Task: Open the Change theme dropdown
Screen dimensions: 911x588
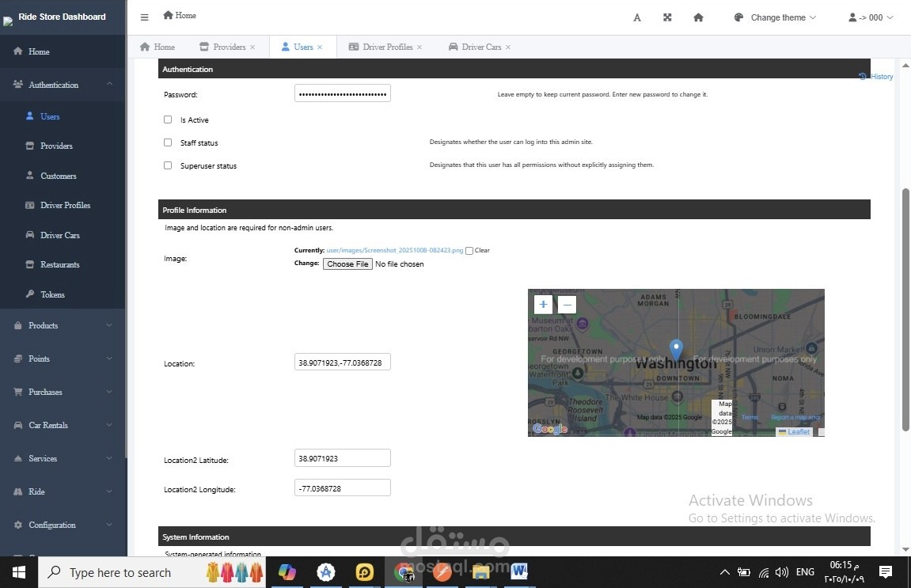Action: [x=775, y=17]
